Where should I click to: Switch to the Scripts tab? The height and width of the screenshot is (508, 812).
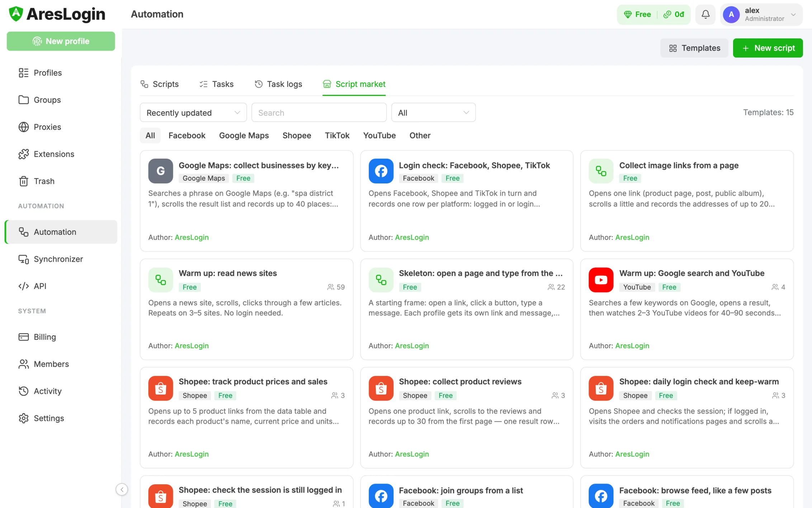(160, 84)
